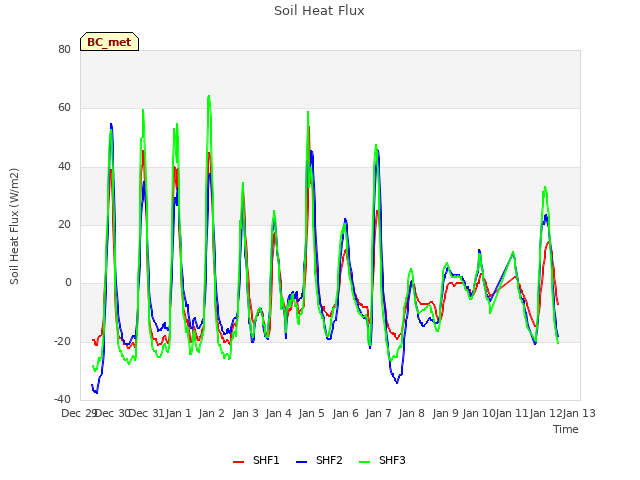Click the Jan 6 x-axis label
The width and height of the screenshot is (640, 480).
(346, 413)
